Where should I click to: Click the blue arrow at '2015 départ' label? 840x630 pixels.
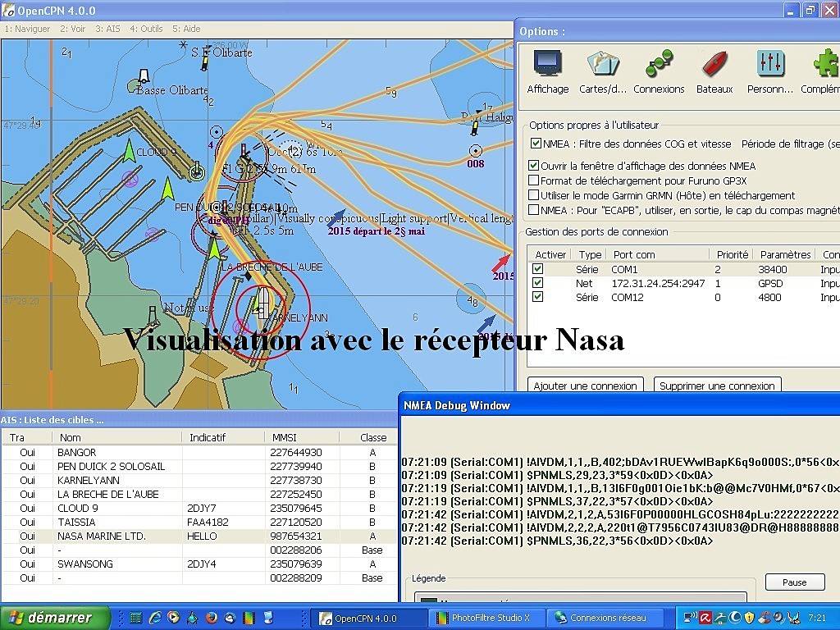[x=336, y=217]
